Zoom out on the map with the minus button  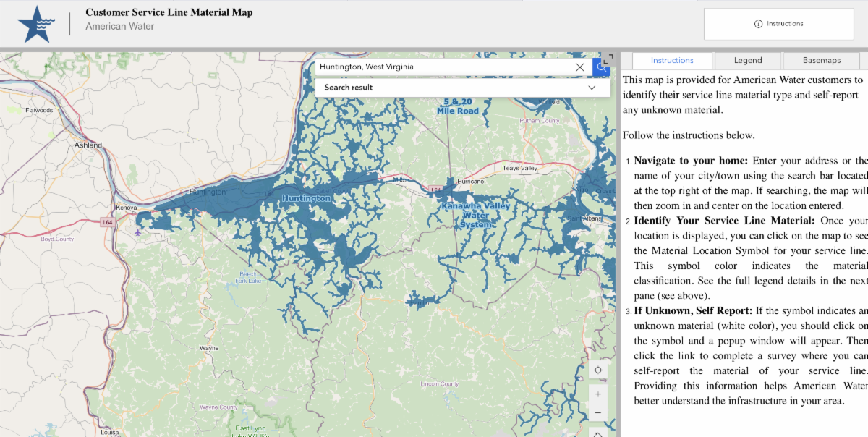pos(598,414)
